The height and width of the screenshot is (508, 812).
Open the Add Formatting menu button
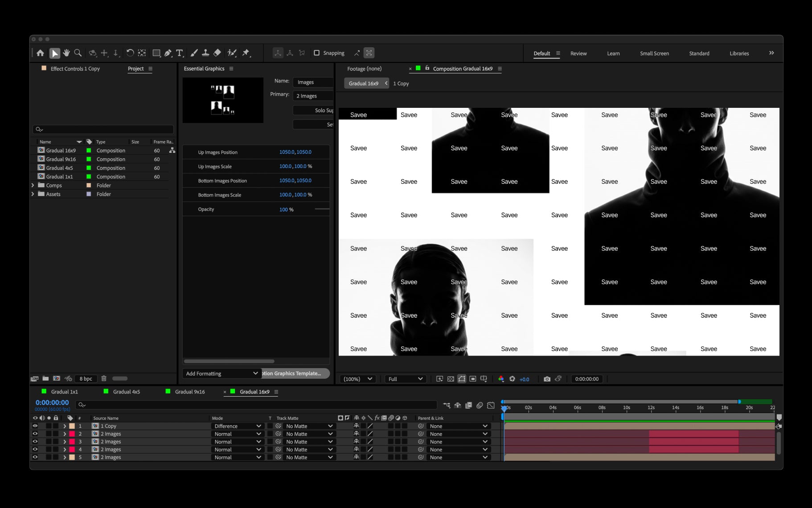click(x=221, y=373)
